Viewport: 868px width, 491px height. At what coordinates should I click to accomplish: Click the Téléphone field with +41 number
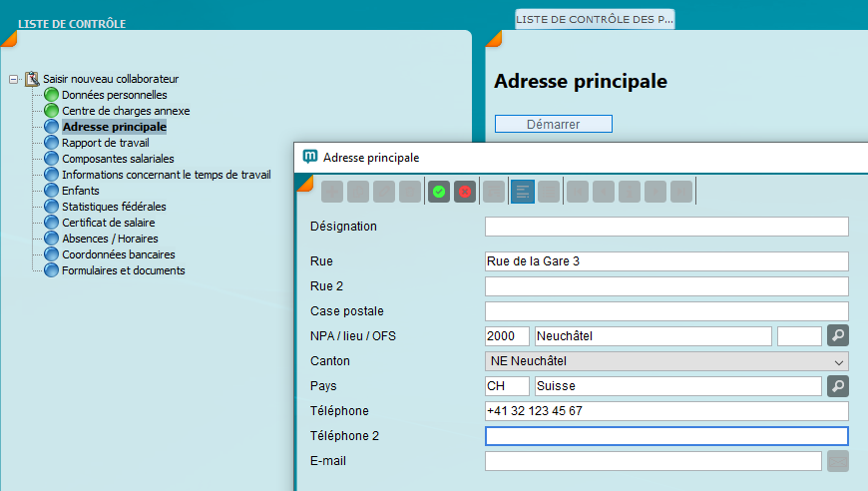[666, 411]
